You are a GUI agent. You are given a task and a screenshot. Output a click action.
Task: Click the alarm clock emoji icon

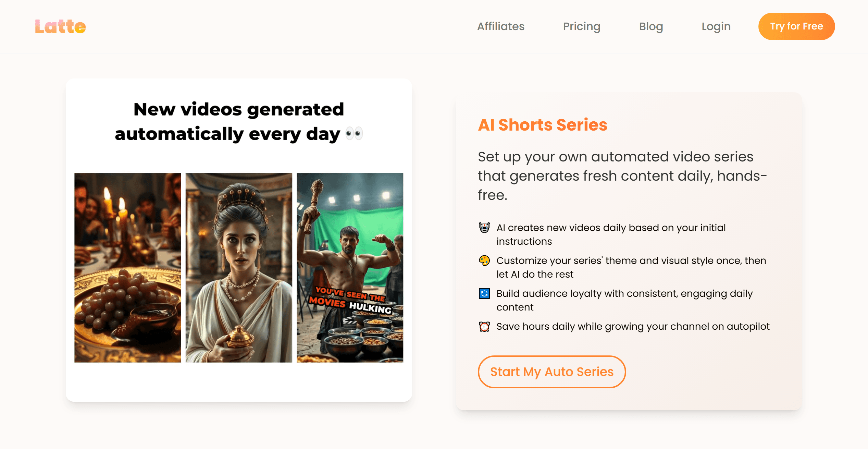tap(484, 326)
